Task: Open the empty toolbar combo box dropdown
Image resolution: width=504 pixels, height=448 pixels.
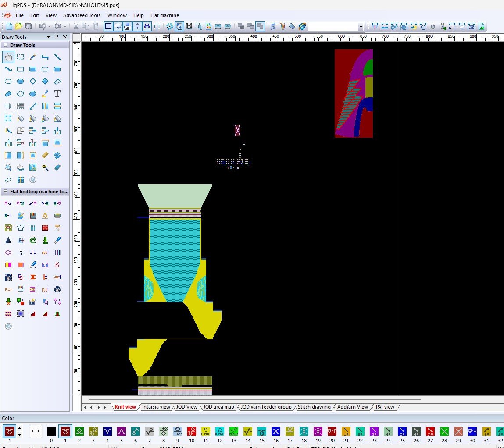Action: (x=360, y=27)
